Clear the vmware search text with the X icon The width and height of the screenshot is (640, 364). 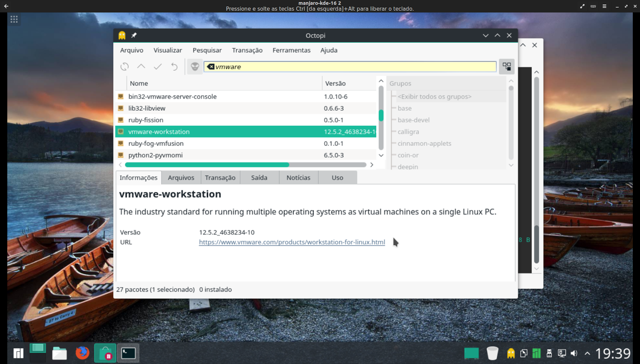click(x=211, y=67)
